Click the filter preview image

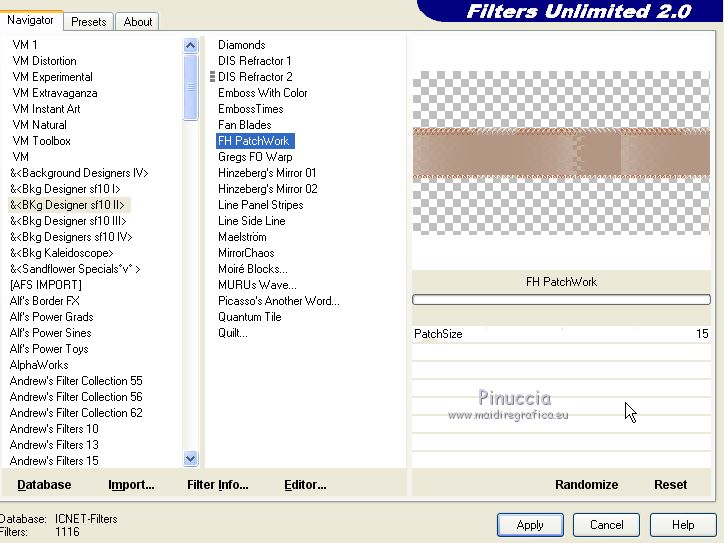561,153
